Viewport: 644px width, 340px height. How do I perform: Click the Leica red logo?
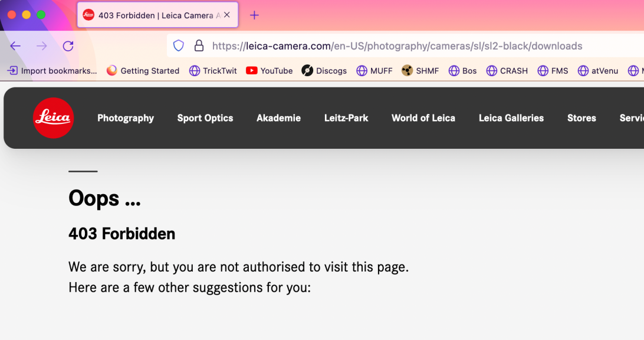(x=53, y=118)
